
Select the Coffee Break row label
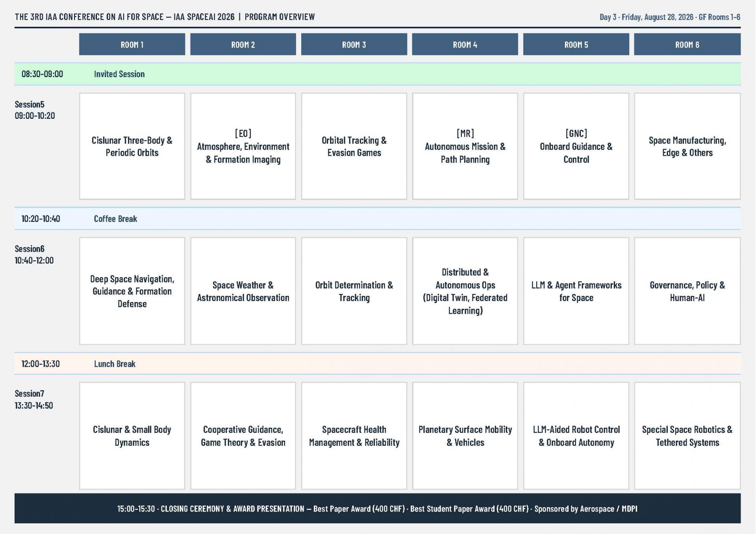[x=115, y=219]
